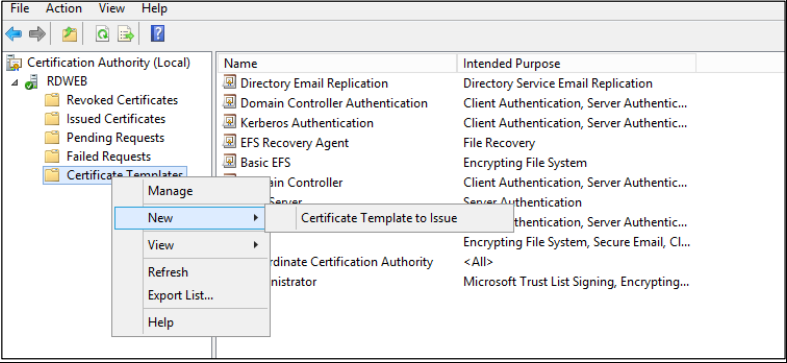This screenshot has height=363, width=787.
Task: Collapse the RDWEB tree node
Action: tap(14, 82)
